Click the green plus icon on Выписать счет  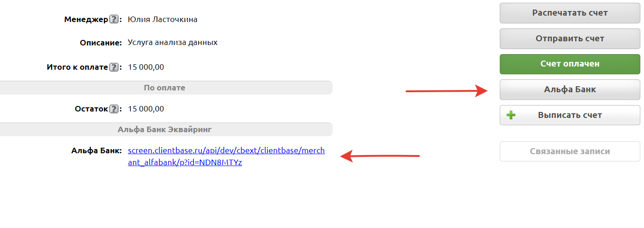pyautogui.click(x=511, y=115)
